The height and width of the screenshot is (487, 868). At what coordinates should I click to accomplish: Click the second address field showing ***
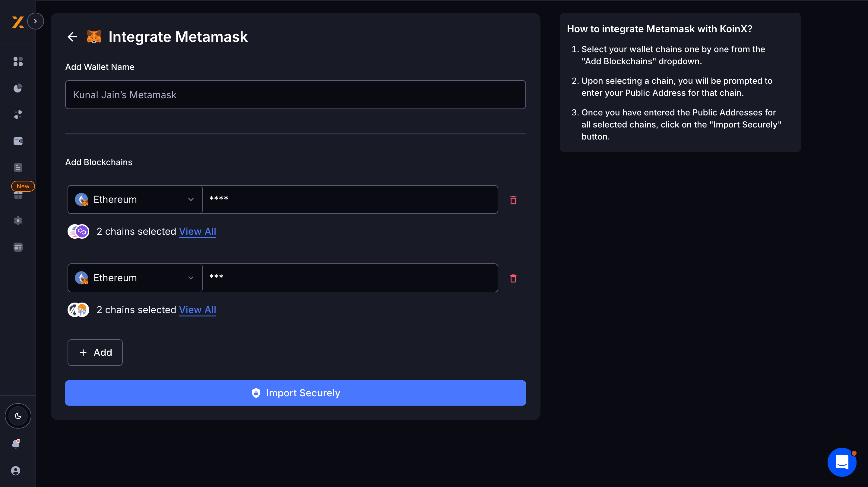coord(350,278)
